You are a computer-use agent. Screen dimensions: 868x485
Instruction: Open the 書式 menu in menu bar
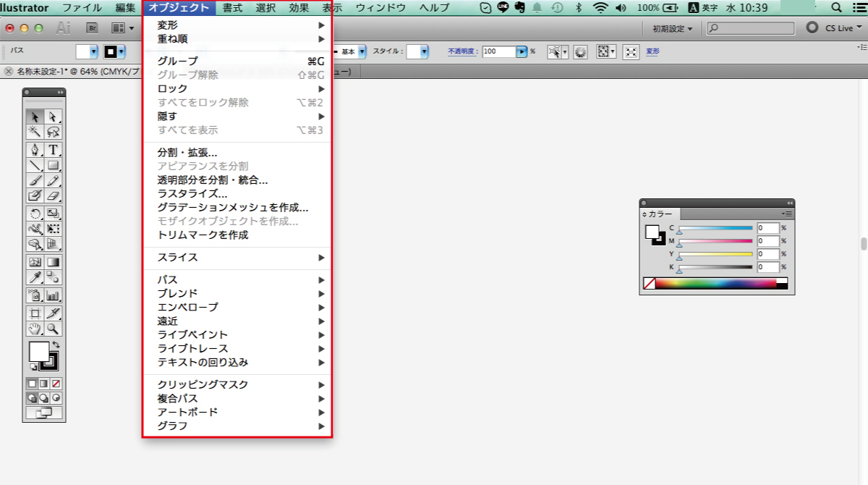click(x=232, y=8)
